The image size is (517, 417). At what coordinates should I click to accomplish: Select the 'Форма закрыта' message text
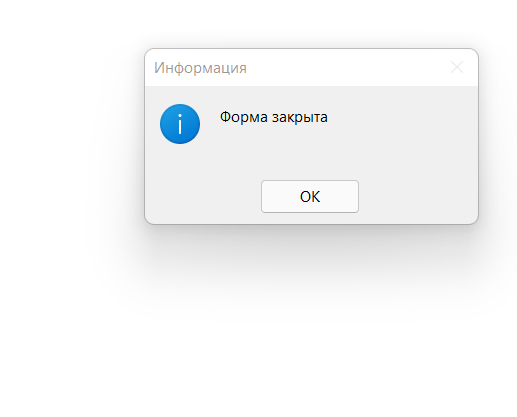274,117
